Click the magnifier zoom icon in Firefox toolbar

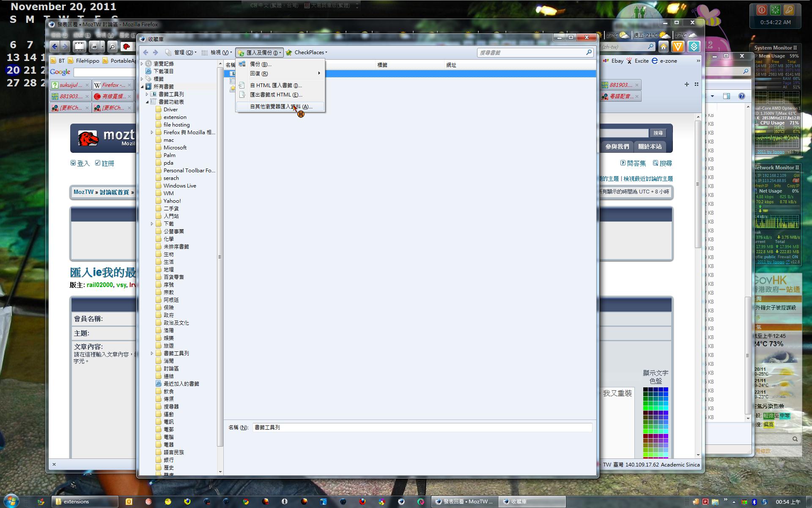(x=112, y=47)
